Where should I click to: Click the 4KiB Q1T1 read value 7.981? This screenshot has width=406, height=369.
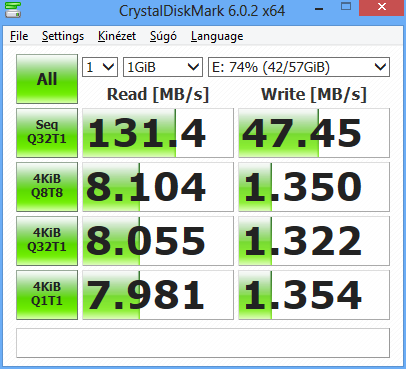[x=158, y=295]
